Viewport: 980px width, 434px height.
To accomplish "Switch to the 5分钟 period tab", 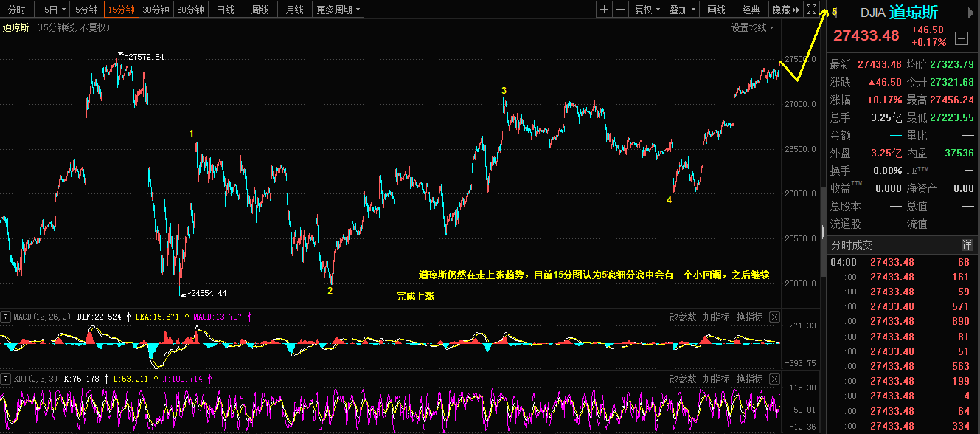I will click(x=87, y=10).
